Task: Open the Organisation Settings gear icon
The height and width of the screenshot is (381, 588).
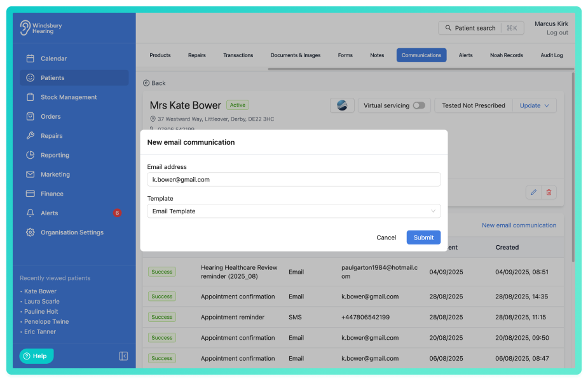Action: (31, 232)
